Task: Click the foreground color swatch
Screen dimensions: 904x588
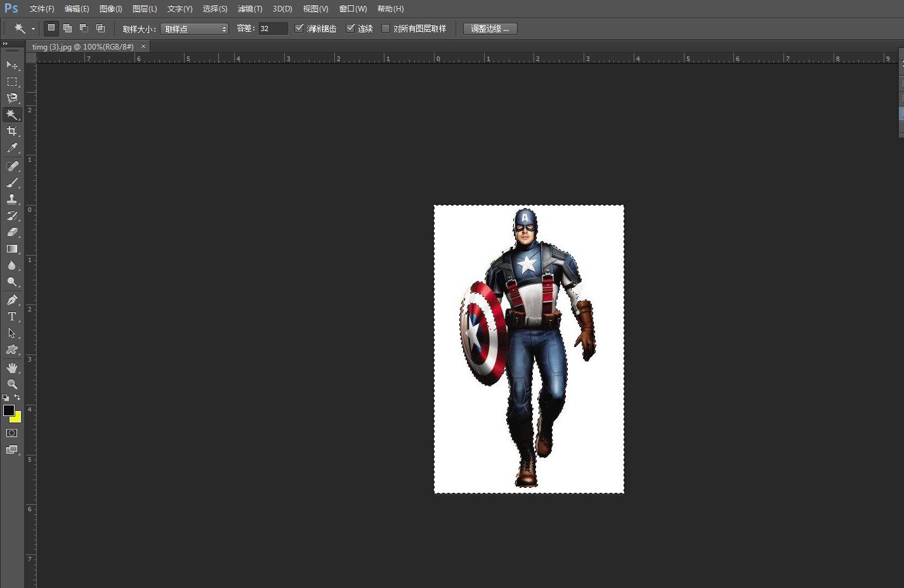Action: [8, 410]
